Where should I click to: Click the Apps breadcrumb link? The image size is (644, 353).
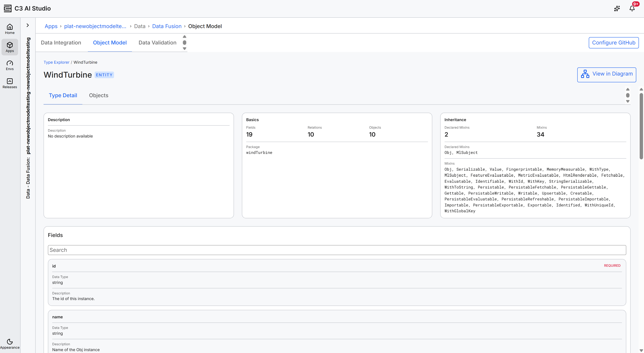click(x=51, y=26)
